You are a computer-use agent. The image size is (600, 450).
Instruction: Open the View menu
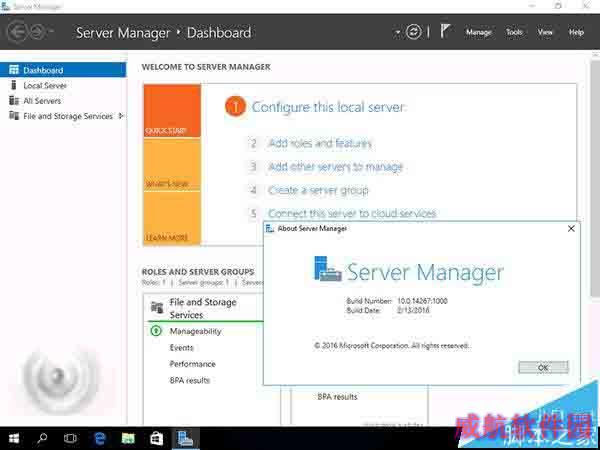point(545,32)
